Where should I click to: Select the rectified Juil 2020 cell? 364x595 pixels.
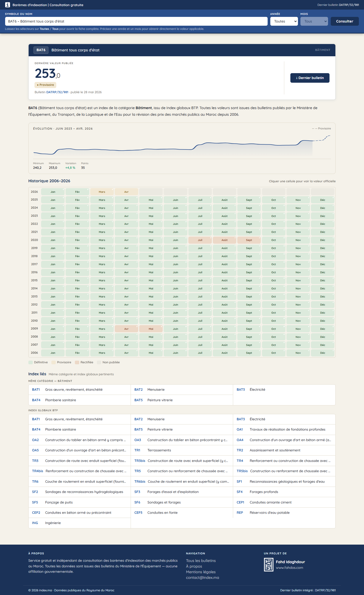(x=200, y=240)
